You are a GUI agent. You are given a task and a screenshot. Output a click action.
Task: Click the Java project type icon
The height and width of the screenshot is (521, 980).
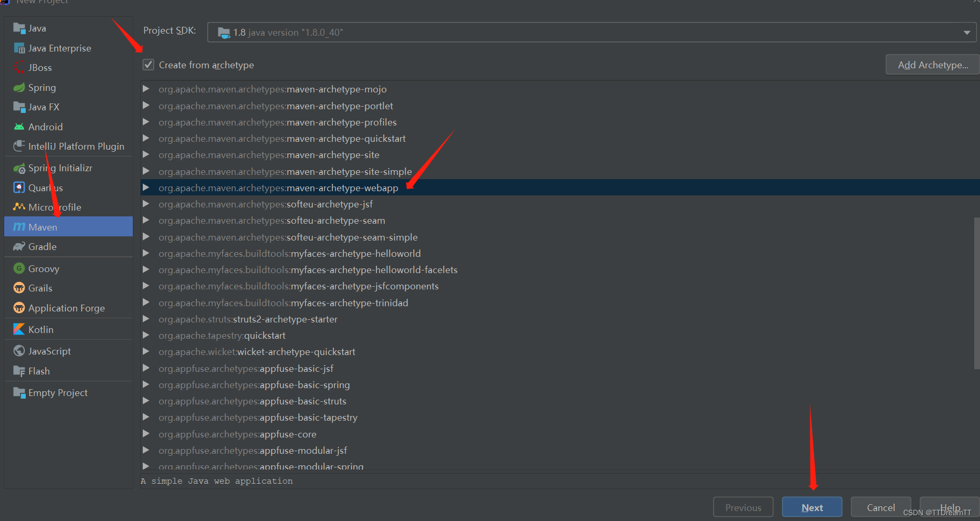(x=19, y=28)
